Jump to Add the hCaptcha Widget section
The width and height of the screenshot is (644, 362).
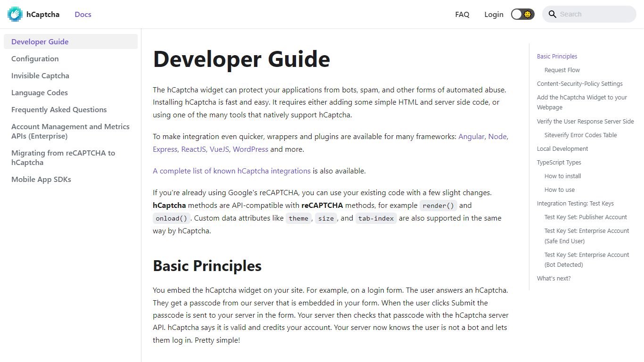(x=582, y=102)
